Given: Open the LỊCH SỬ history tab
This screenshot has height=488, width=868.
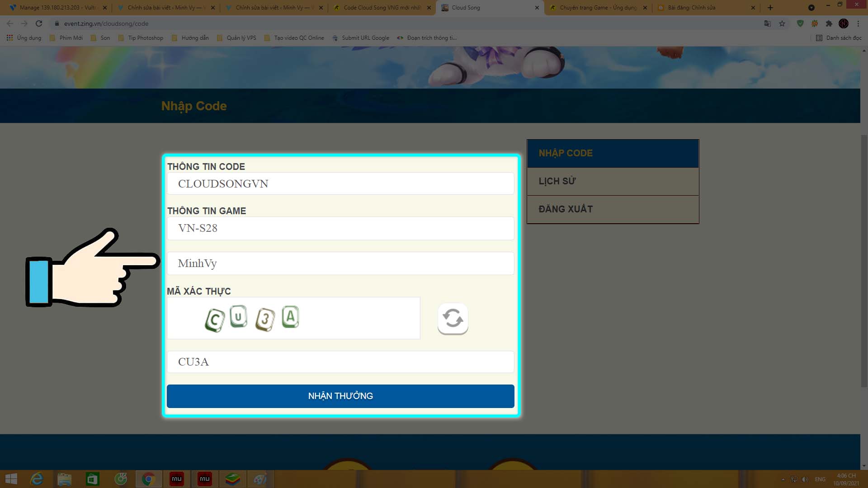Looking at the screenshot, I should pos(613,181).
